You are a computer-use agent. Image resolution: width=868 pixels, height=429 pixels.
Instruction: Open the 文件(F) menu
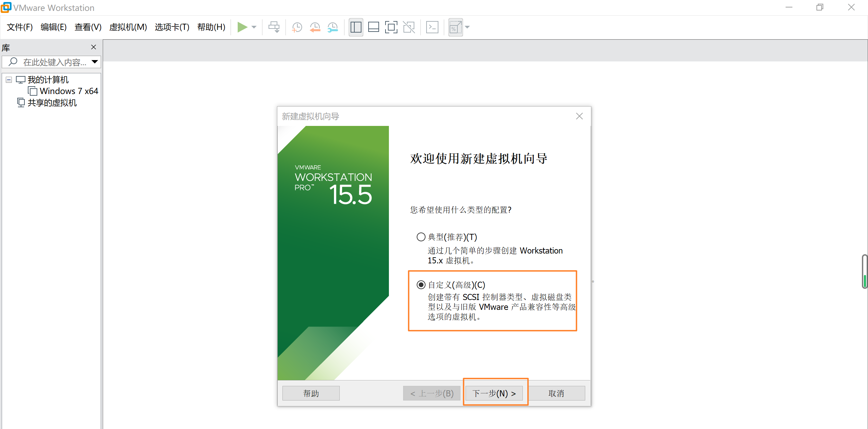(x=20, y=27)
